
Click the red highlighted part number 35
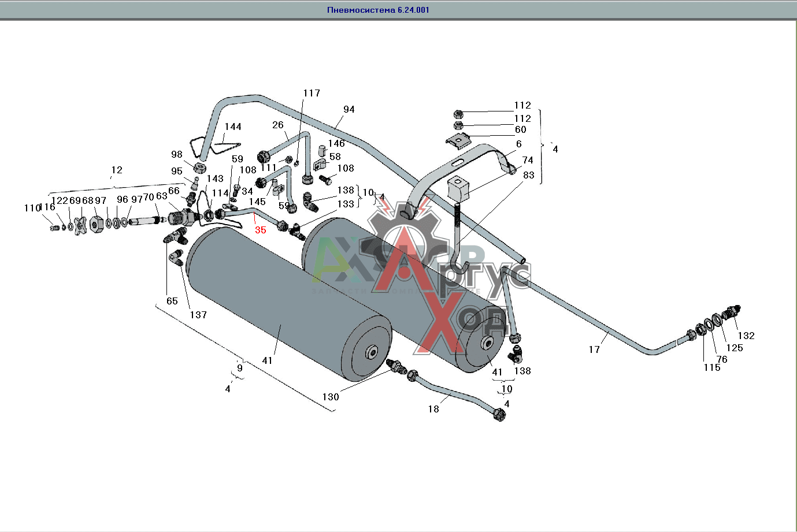pyautogui.click(x=261, y=230)
